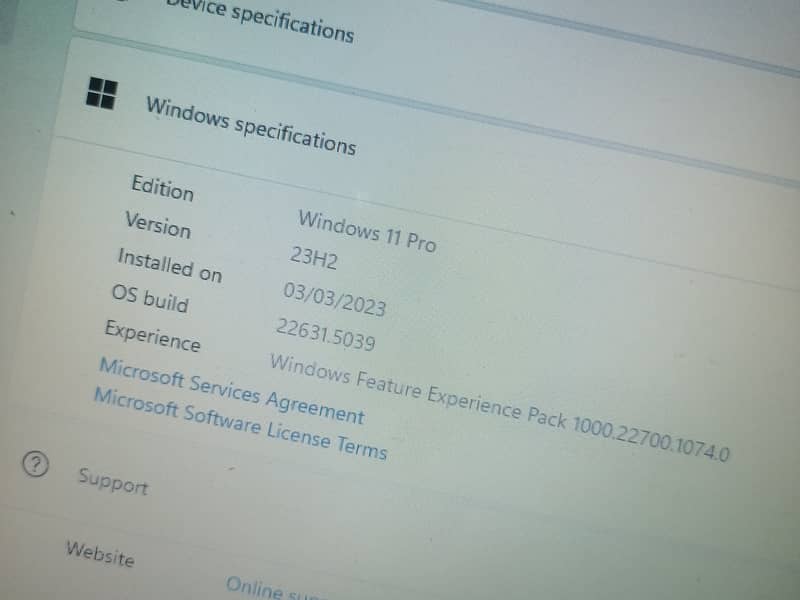Click the Website label
The height and width of the screenshot is (600, 800).
(101, 554)
